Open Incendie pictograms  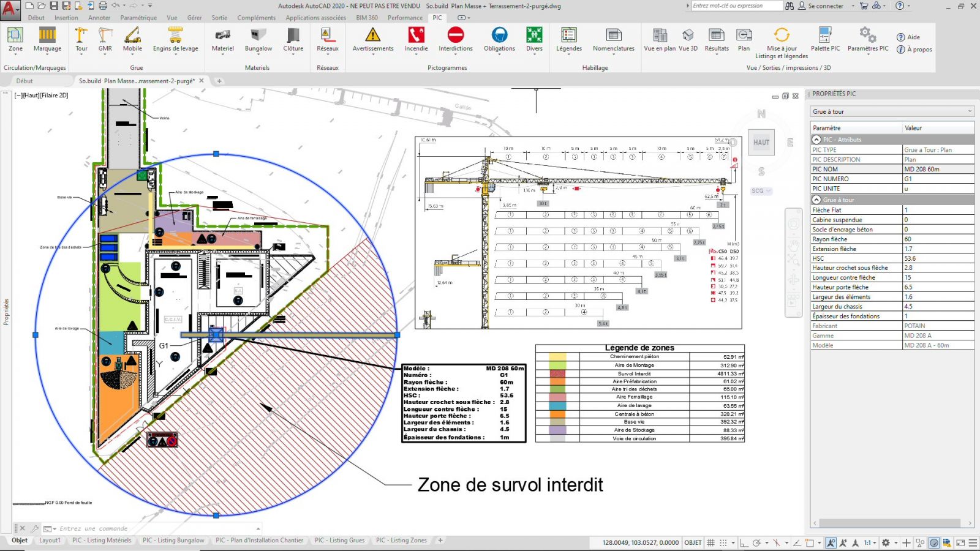tap(416, 40)
